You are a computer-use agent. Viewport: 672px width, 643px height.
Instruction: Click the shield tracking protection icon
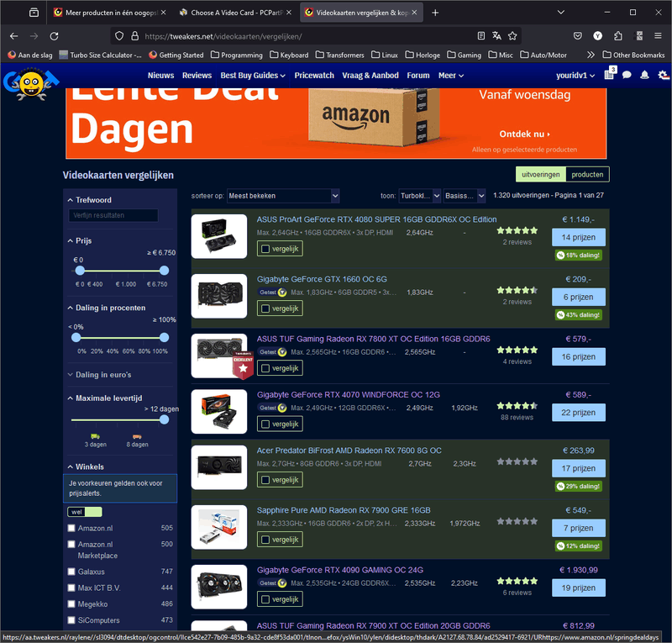[x=119, y=36]
